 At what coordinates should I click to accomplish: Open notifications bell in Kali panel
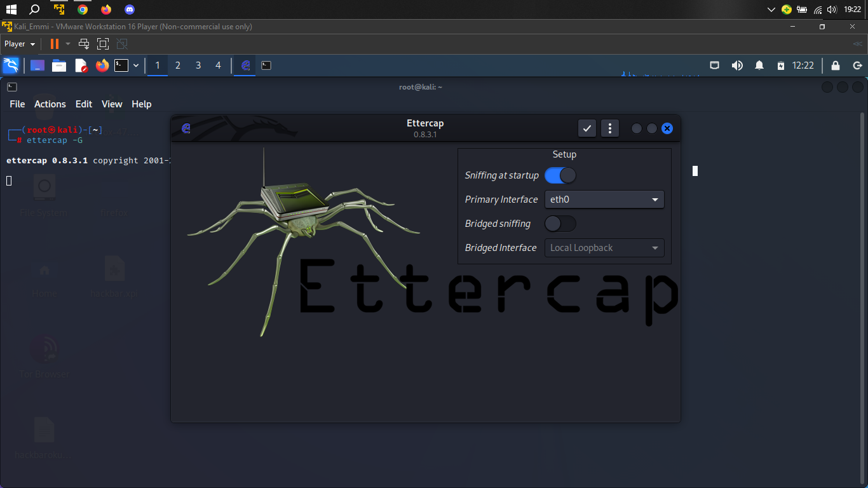[759, 65]
